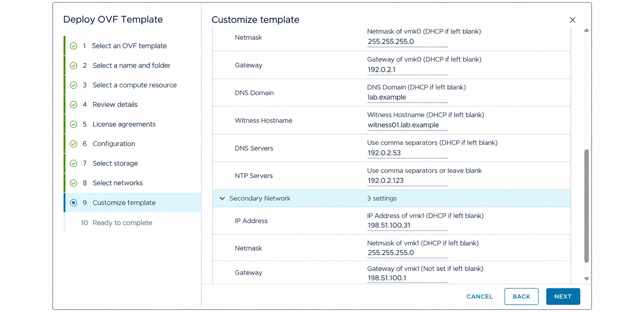Select step 9 Customize template
The width and height of the screenshot is (644, 313).
[133, 203]
